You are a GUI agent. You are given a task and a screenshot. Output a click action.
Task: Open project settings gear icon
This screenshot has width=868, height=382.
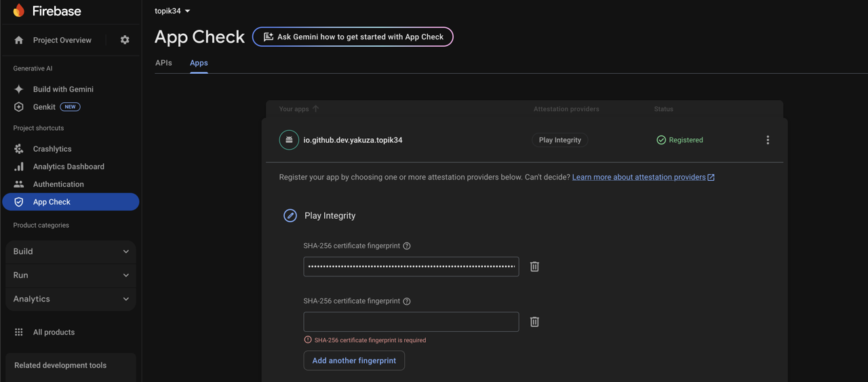pyautogui.click(x=125, y=40)
